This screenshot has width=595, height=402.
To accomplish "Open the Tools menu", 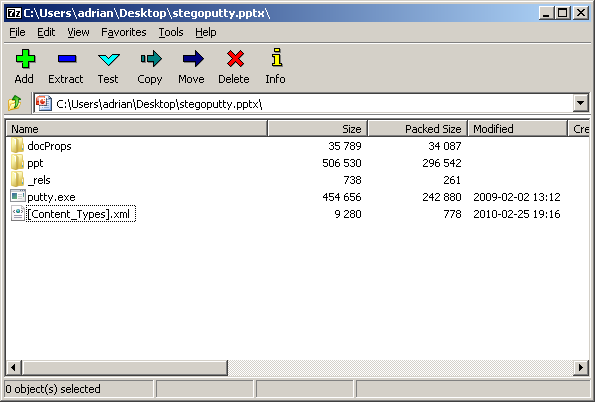I will tap(171, 32).
